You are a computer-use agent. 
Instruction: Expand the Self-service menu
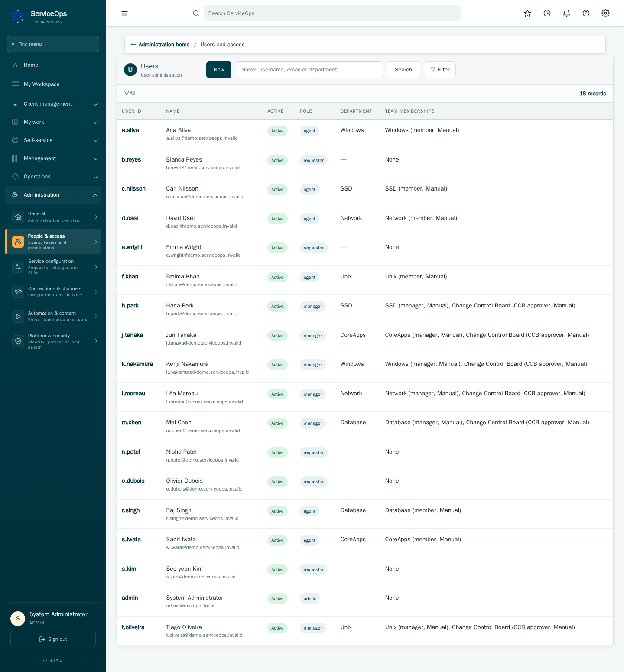[x=53, y=140]
